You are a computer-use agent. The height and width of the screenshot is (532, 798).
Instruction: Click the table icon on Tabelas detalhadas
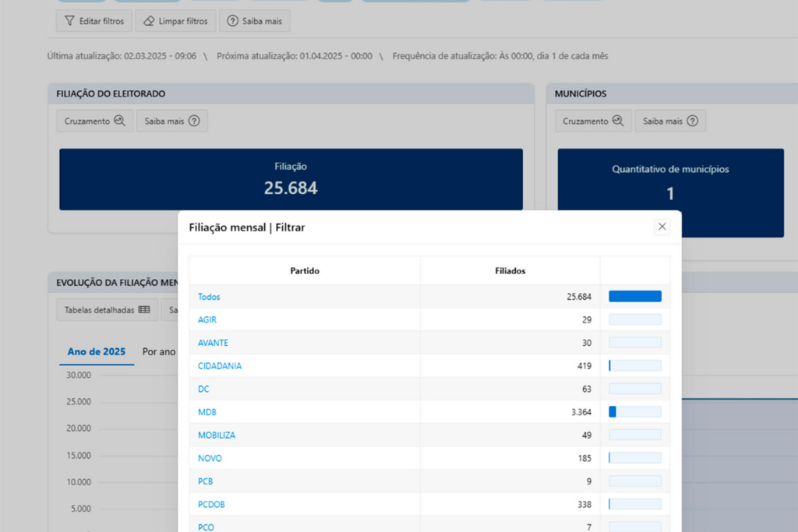[144, 310]
